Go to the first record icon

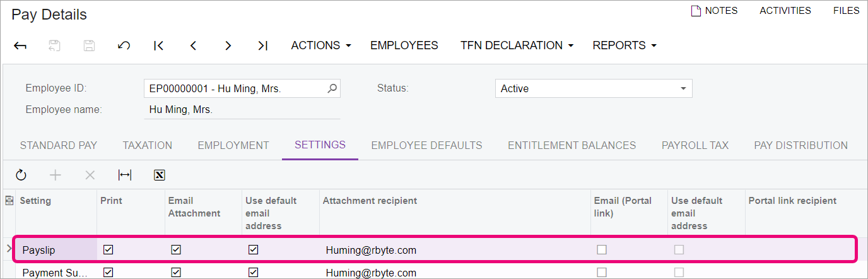(x=159, y=45)
